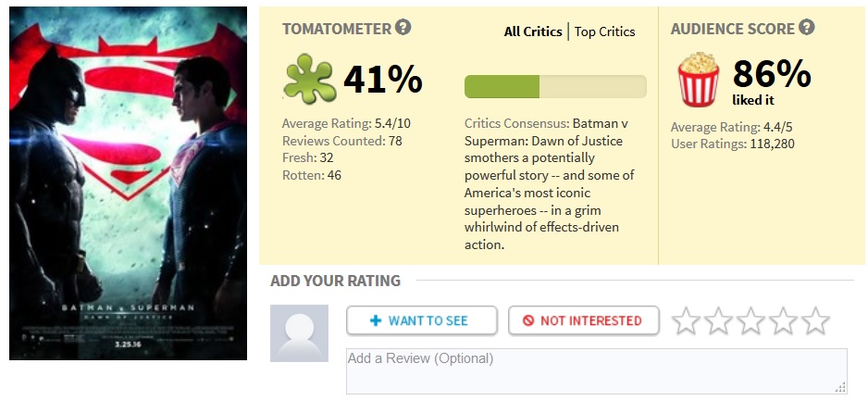Click the Want to See button
The width and height of the screenshot is (868, 401).
pyautogui.click(x=421, y=320)
